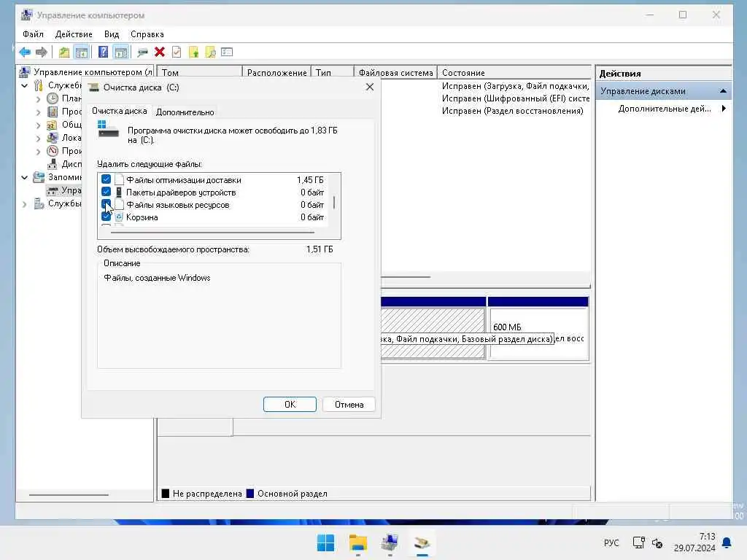Screen dimensions: 747x560
Task: Click the Основной раздел blue legend swatch
Action: click(x=250, y=494)
